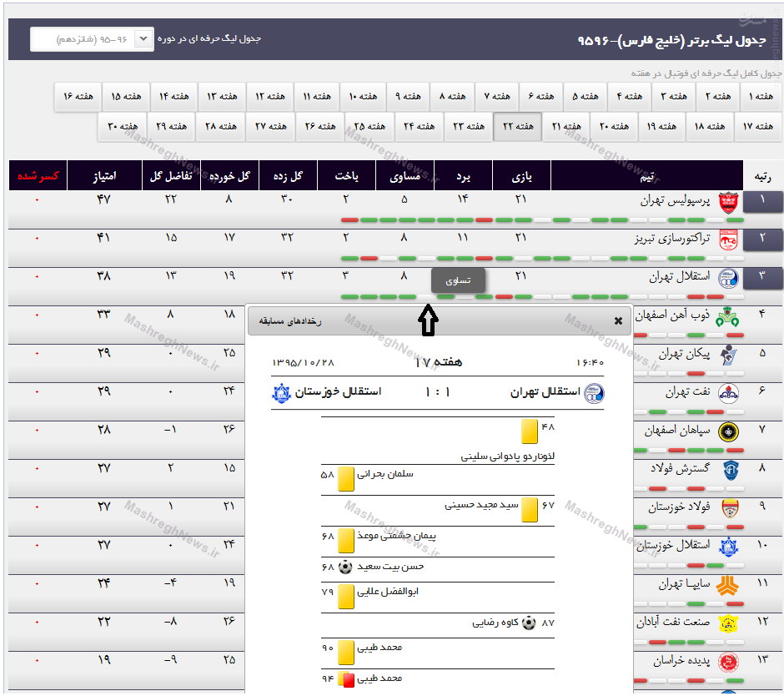Select the هفته ۱۶ tab
The image size is (784, 696).
(x=78, y=97)
